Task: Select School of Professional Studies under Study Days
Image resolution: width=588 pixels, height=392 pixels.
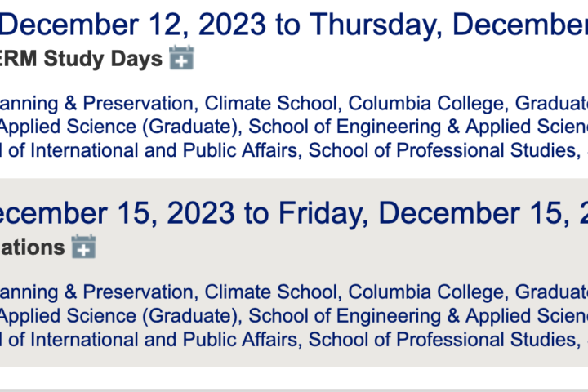Action: click(442, 150)
